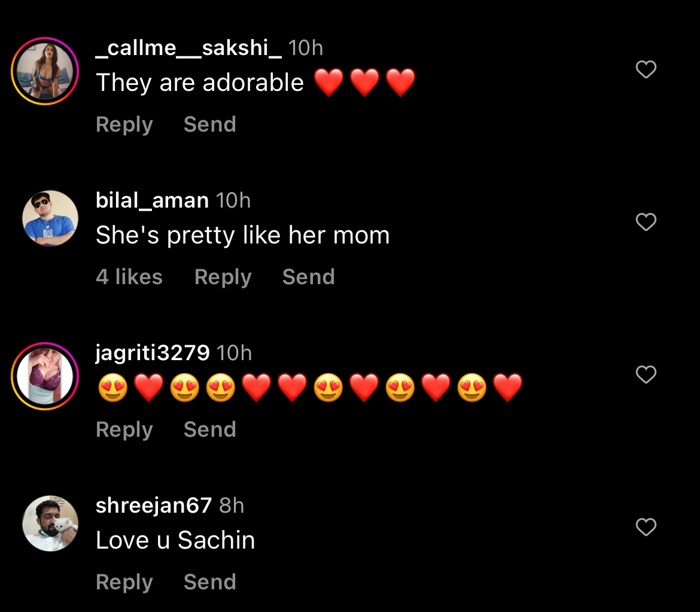
Task: View jagriti3279's story avatar
Action: click(45, 376)
